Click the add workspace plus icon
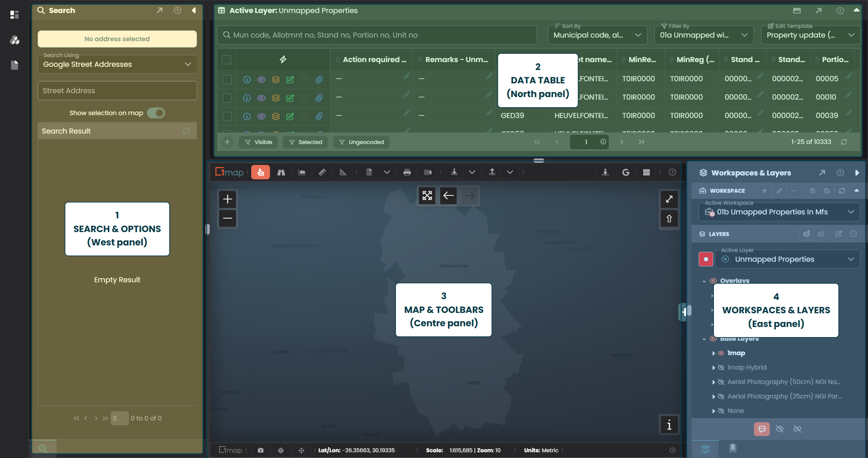The image size is (868, 458). [764, 191]
